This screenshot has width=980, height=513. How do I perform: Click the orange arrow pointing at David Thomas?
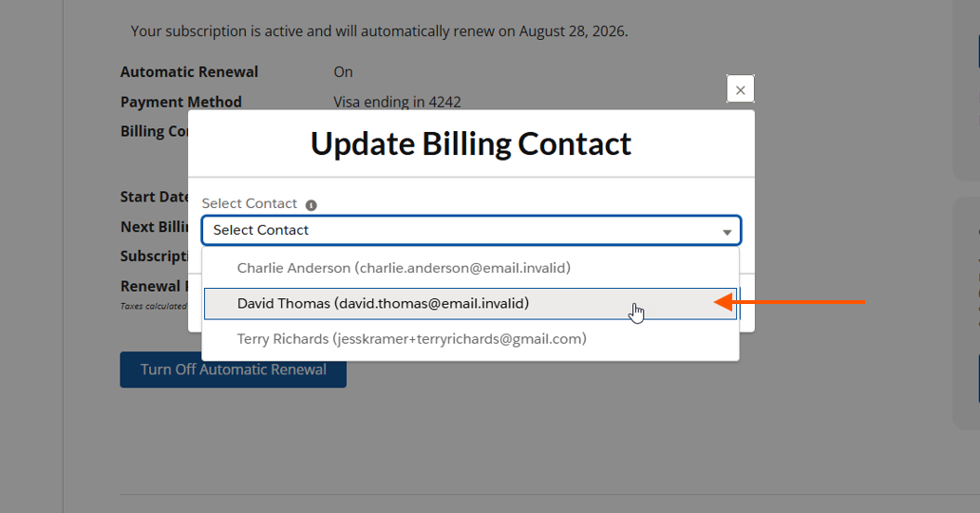[x=788, y=302]
